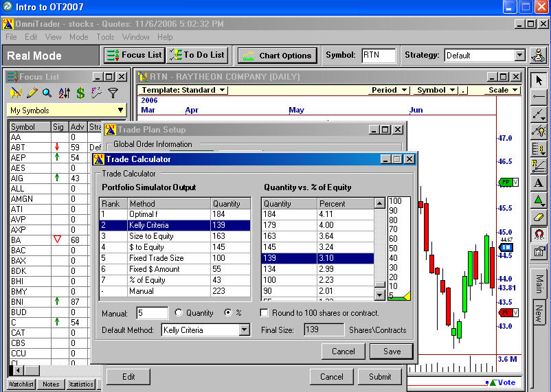Image resolution: width=551 pixels, height=392 pixels.
Task: Click Save in Trade Calculator
Action: pos(392,351)
